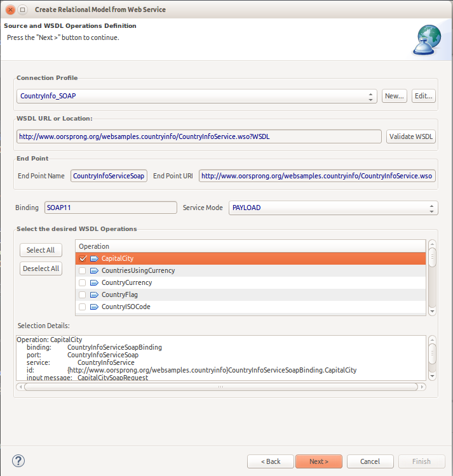Select the CountryISOCode row text
This screenshot has width=453, height=476.
(x=126, y=307)
